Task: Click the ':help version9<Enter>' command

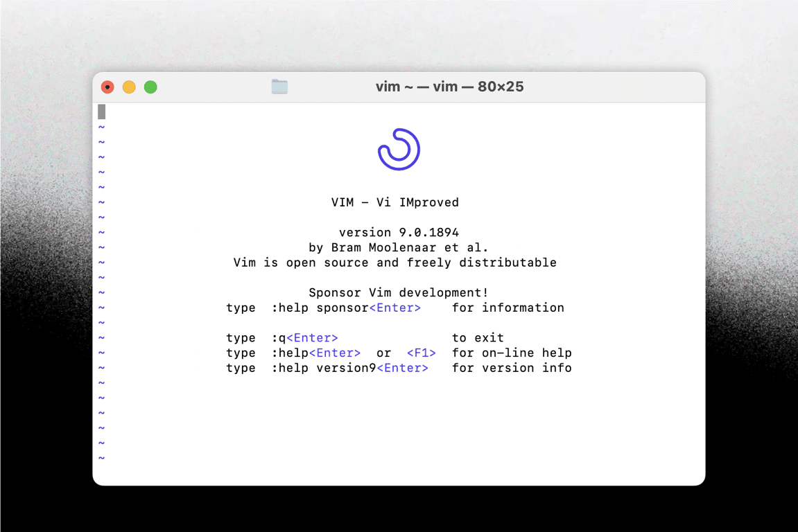Action: (350, 368)
